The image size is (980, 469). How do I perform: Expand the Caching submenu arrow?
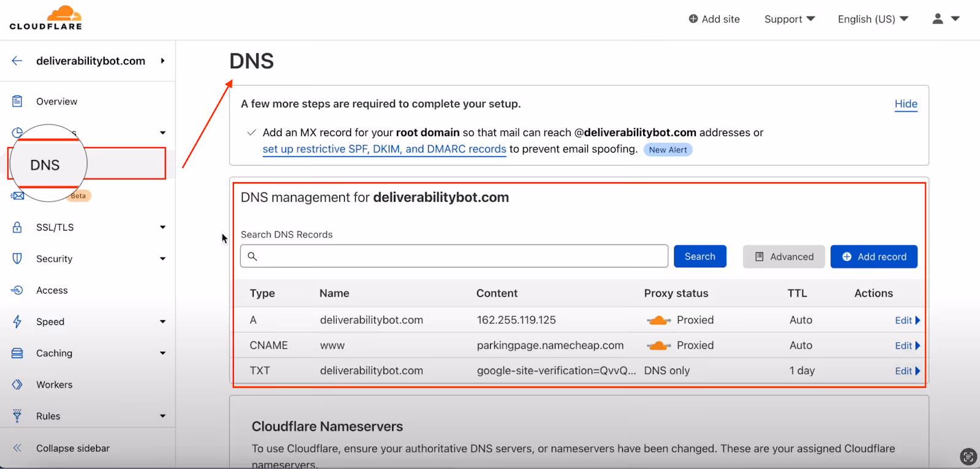[163, 353]
